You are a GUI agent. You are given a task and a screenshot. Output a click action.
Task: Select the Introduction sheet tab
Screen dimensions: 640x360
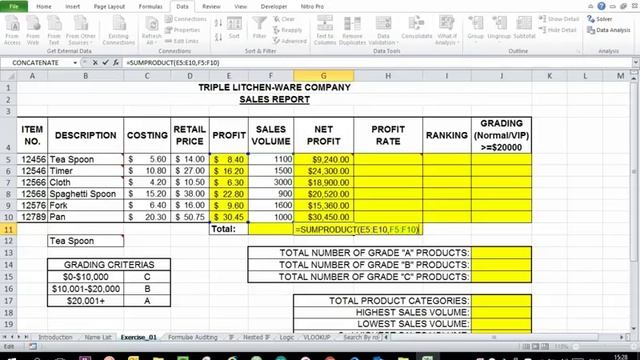(x=55, y=337)
